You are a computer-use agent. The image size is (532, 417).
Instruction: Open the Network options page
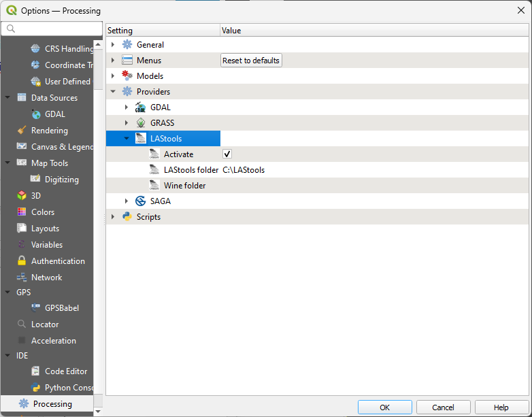point(46,278)
